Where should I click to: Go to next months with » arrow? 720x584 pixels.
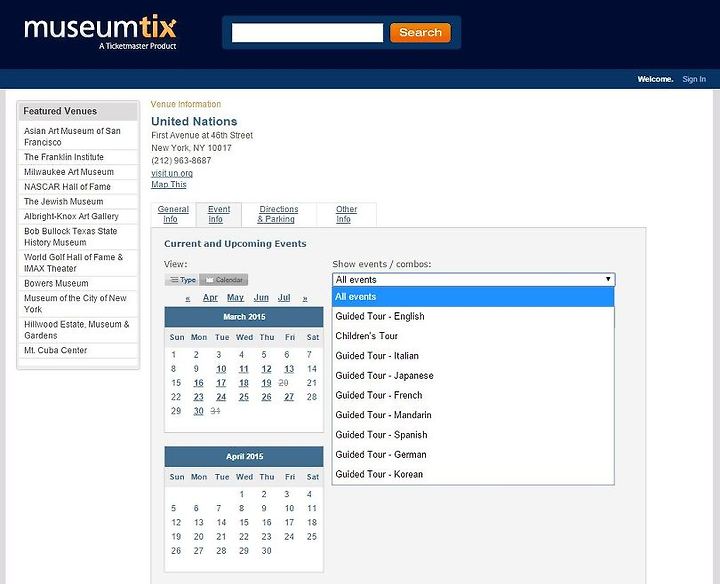pyautogui.click(x=305, y=298)
